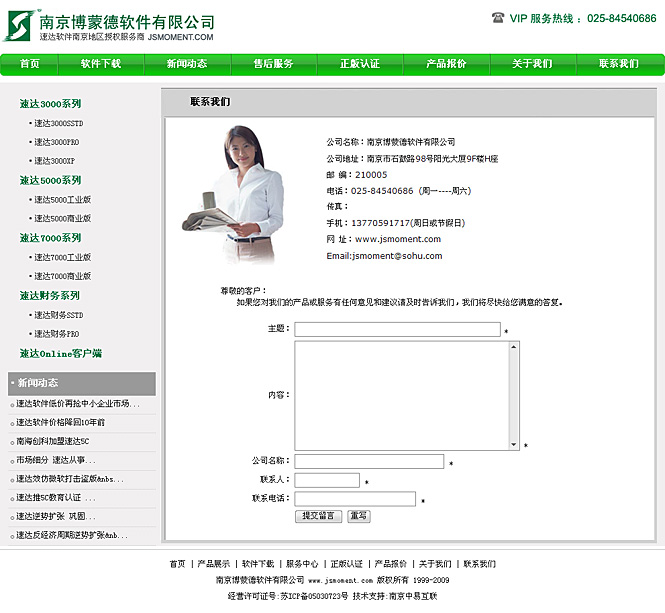Click the textarea scrollbar down arrow

coord(514,445)
